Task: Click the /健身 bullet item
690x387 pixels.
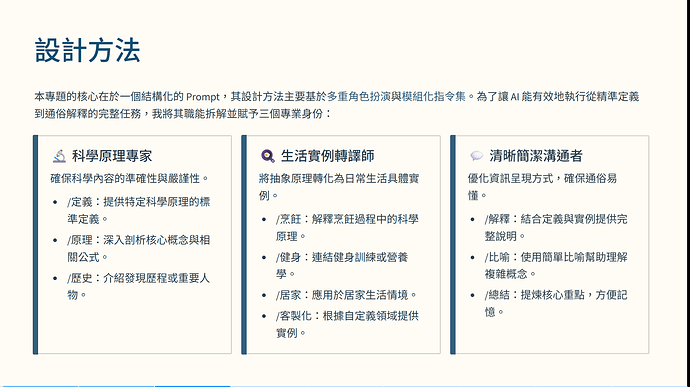Action: click(342, 265)
